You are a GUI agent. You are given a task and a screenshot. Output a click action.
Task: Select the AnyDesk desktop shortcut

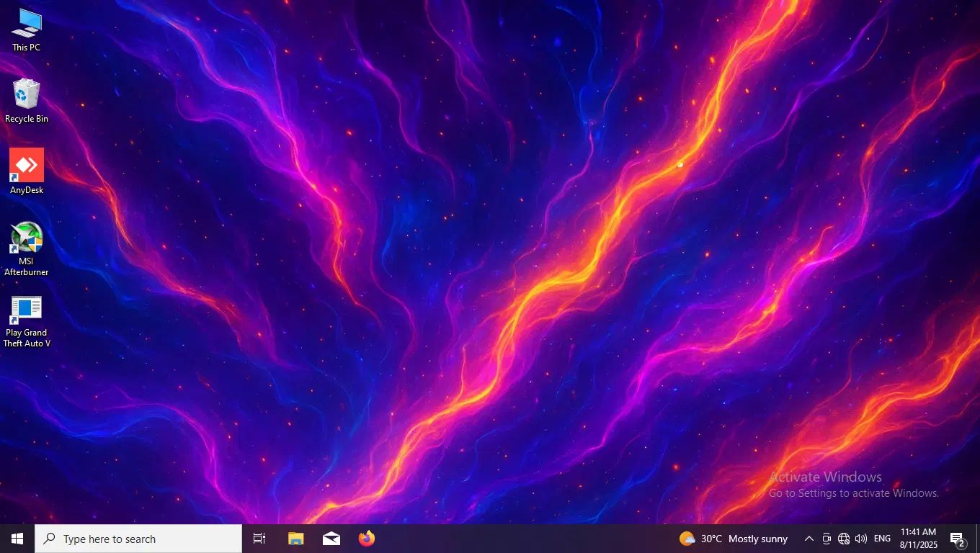click(x=27, y=171)
